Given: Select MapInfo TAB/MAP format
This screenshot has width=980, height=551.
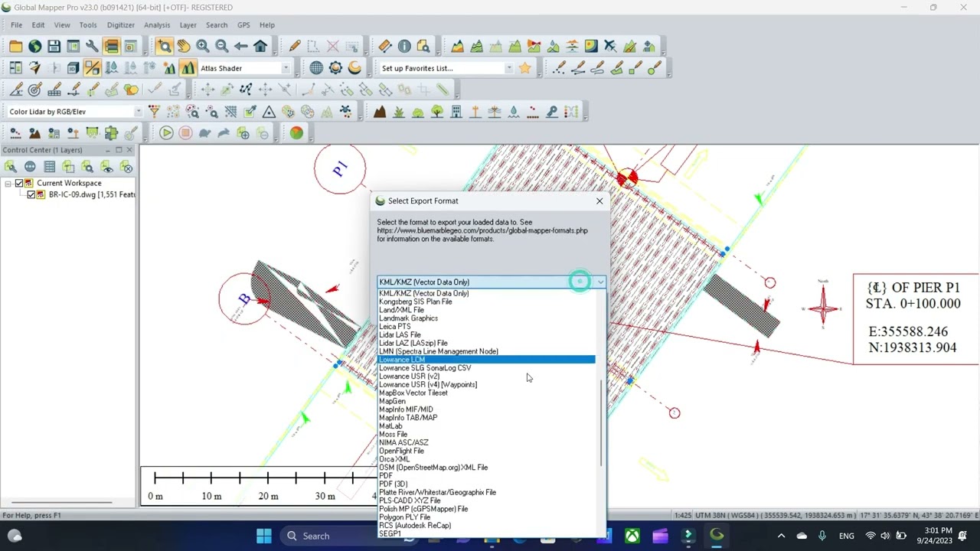Looking at the screenshot, I should click(x=486, y=418).
